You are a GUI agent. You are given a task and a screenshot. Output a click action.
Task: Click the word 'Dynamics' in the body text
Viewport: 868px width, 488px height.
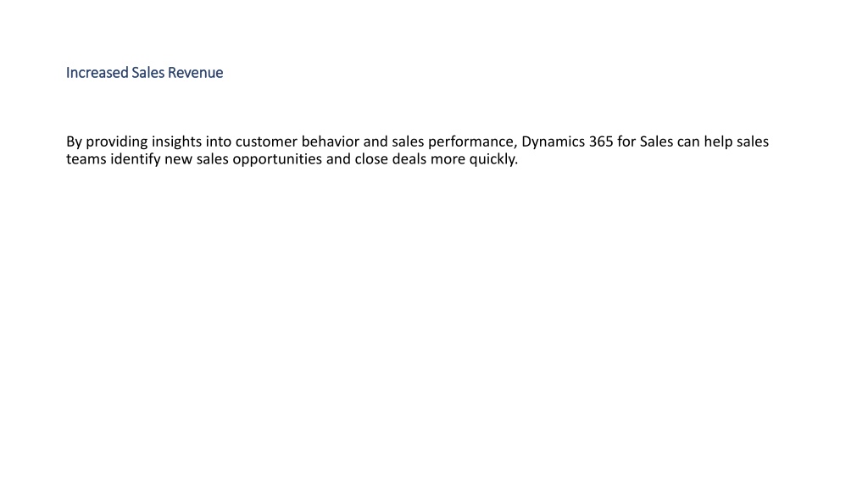pos(553,141)
